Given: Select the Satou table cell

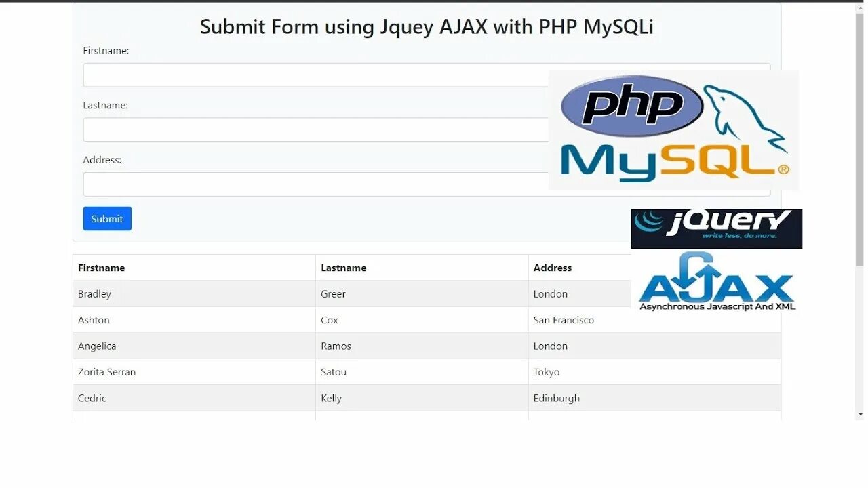Looking at the screenshot, I should (422, 372).
